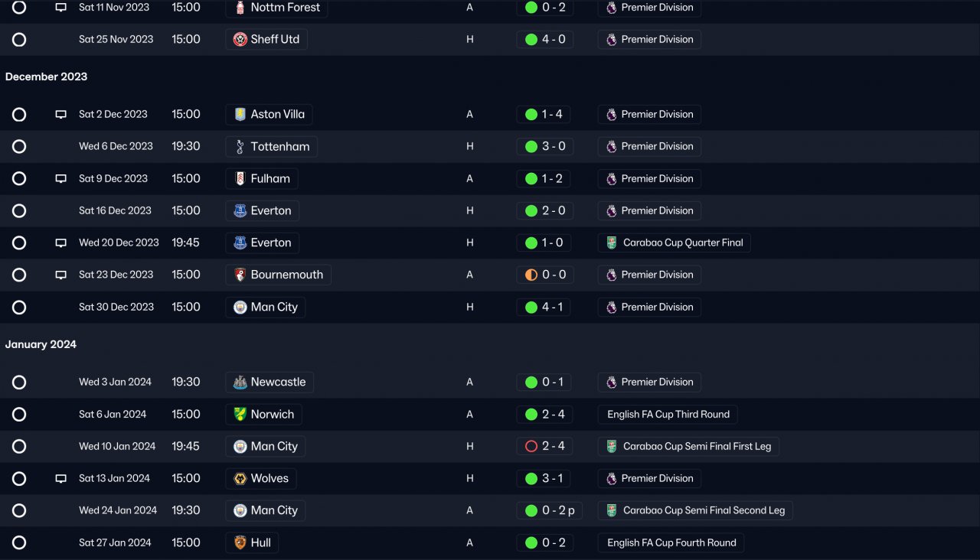The width and height of the screenshot is (980, 560).
Task: Open the 4 - 1 result against Man City
Action: (x=544, y=308)
